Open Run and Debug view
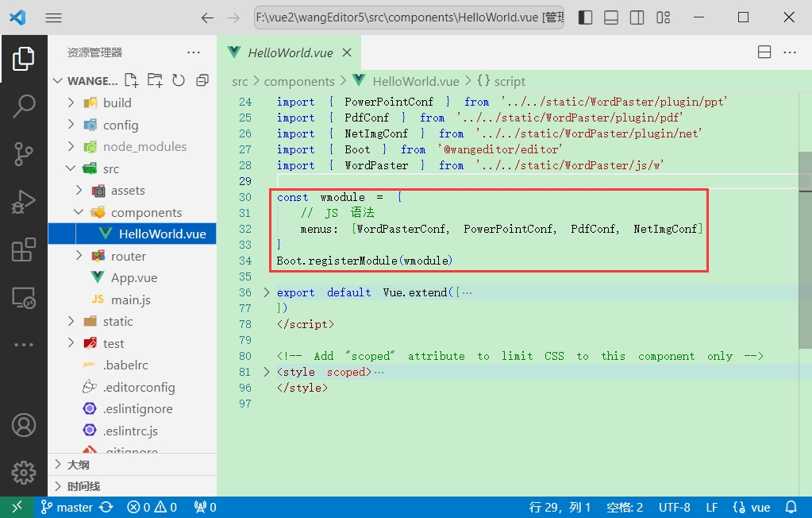The height and width of the screenshot is (518, 812). 24,203
